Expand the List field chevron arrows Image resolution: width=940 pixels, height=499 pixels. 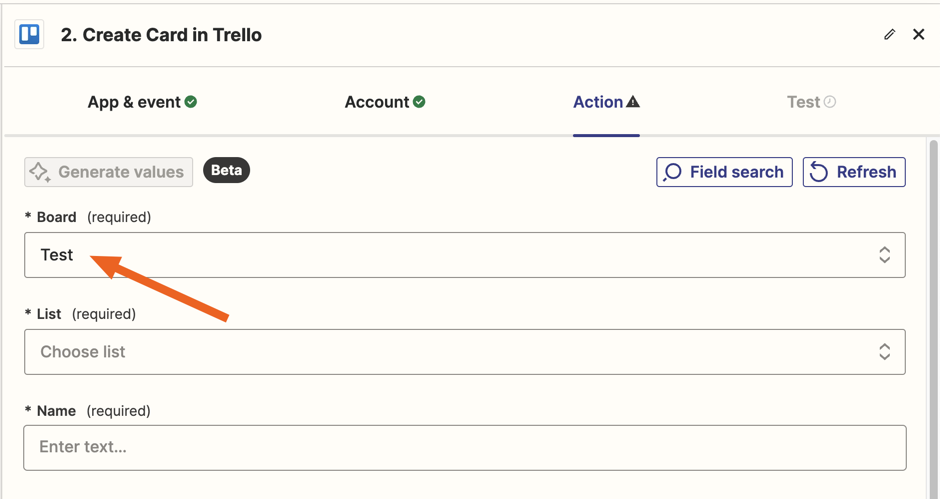pos(884,351)
